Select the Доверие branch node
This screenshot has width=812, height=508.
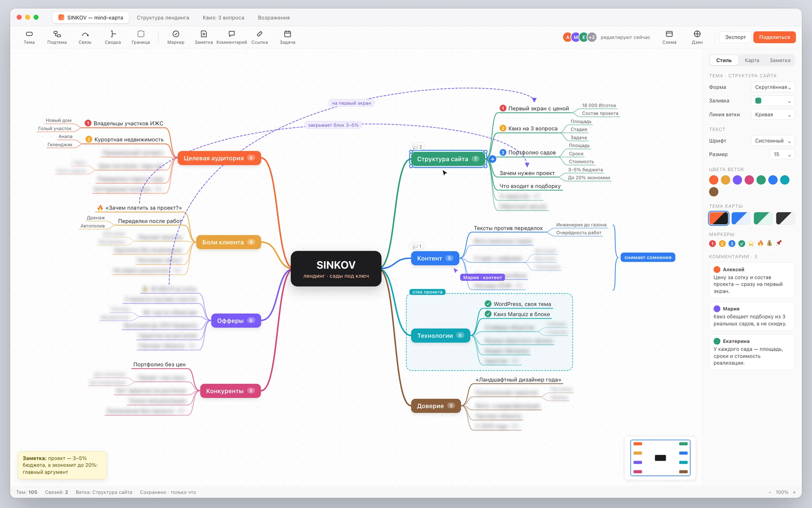436,406
